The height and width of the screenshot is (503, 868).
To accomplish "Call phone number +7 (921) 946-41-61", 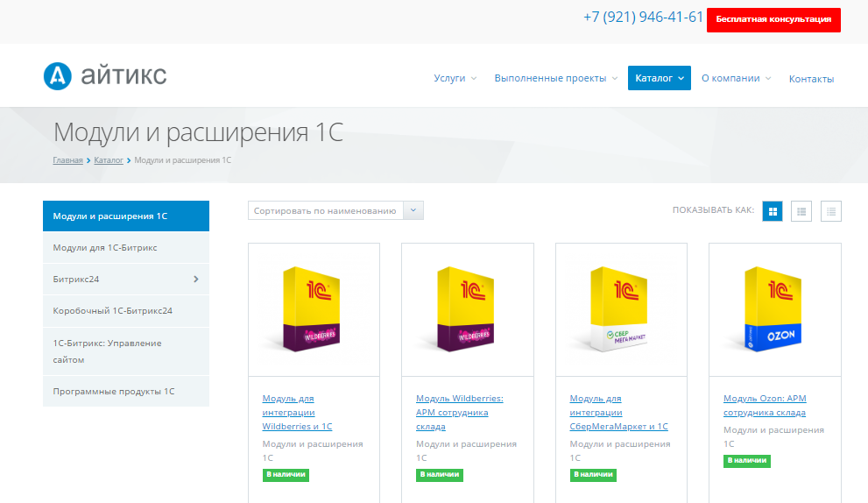I will (643, 18).
